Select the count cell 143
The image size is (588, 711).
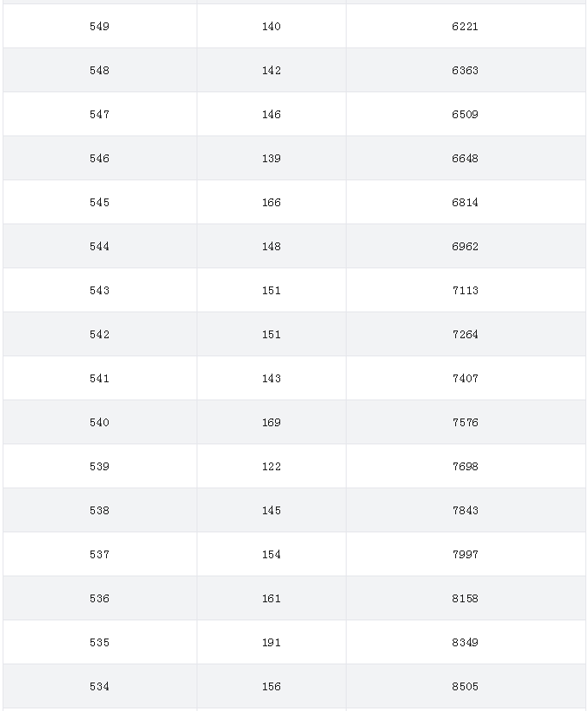click(272, 378)
